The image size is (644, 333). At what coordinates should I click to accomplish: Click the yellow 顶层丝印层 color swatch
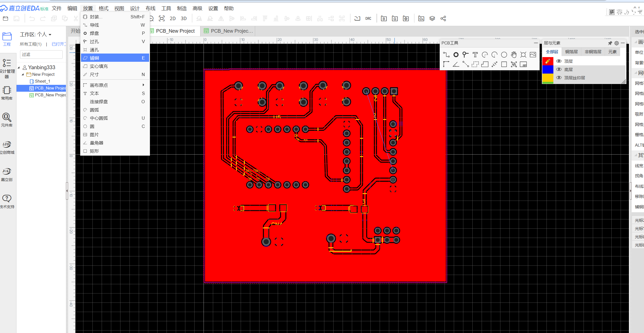pyautogui.click(x=548, y=78)
